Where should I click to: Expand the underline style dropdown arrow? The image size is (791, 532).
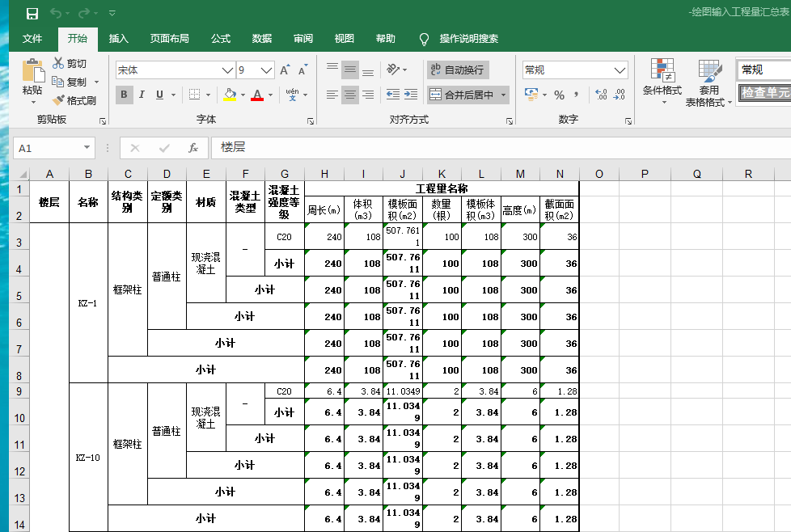coord(173,95)
